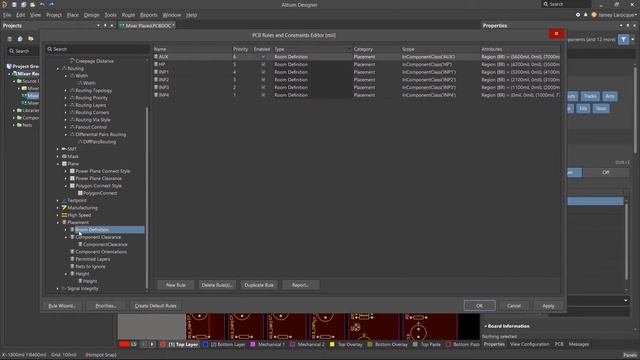Toggle Enabled checkbox for INP3 rule
This screenshot has height=360, width=640.
click(x=263, y=87)
